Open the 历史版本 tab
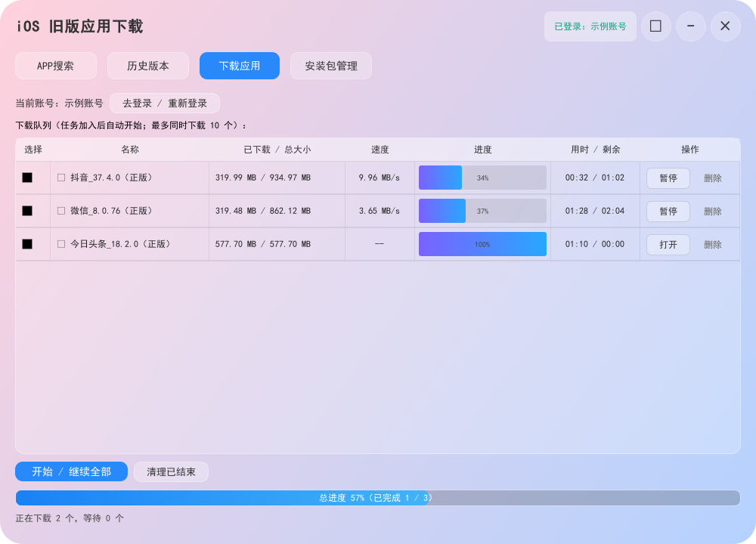 pyautogui.click(x=148, y=66)
